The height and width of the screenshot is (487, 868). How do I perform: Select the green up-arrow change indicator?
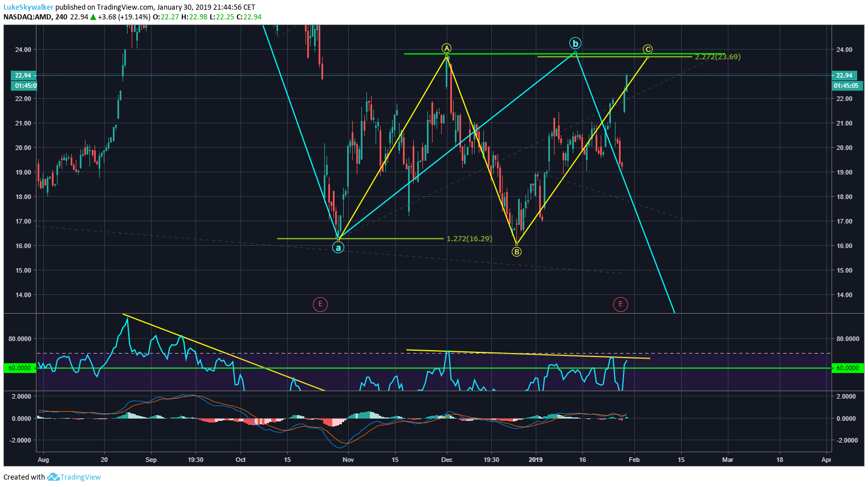point(93,17)
